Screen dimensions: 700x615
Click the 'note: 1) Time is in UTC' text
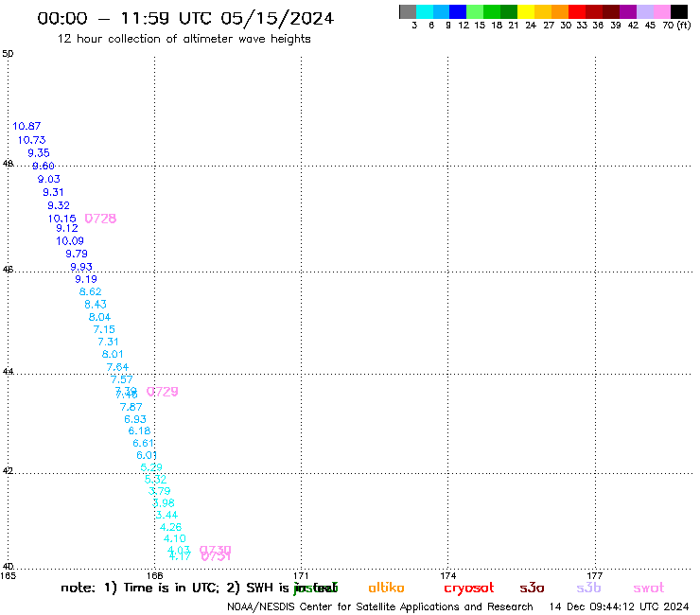(x=140, y=589)
